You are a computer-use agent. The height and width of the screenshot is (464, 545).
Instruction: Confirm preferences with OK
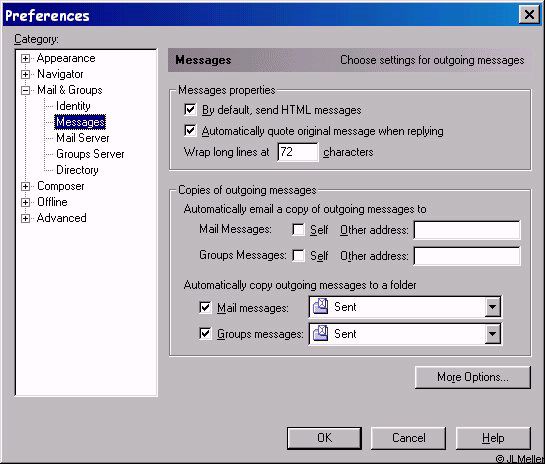(324, 438)
